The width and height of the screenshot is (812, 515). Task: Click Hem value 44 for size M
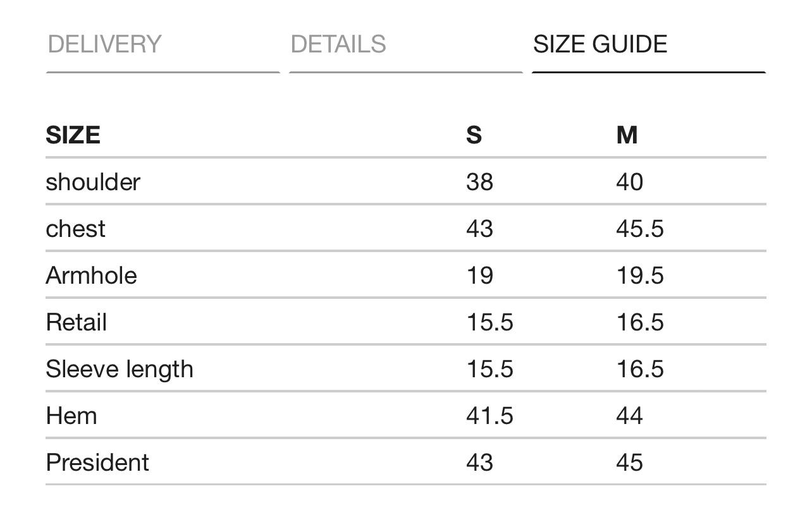[x=629, y=416]
